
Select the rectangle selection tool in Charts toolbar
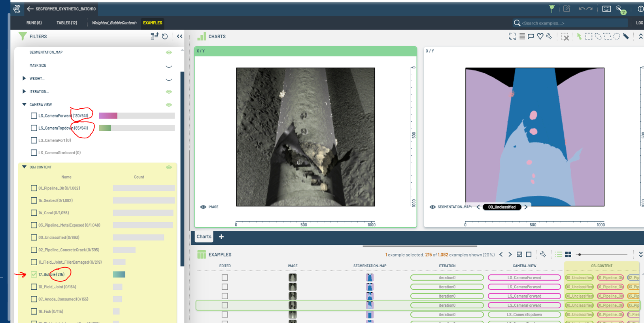(589, 36)
